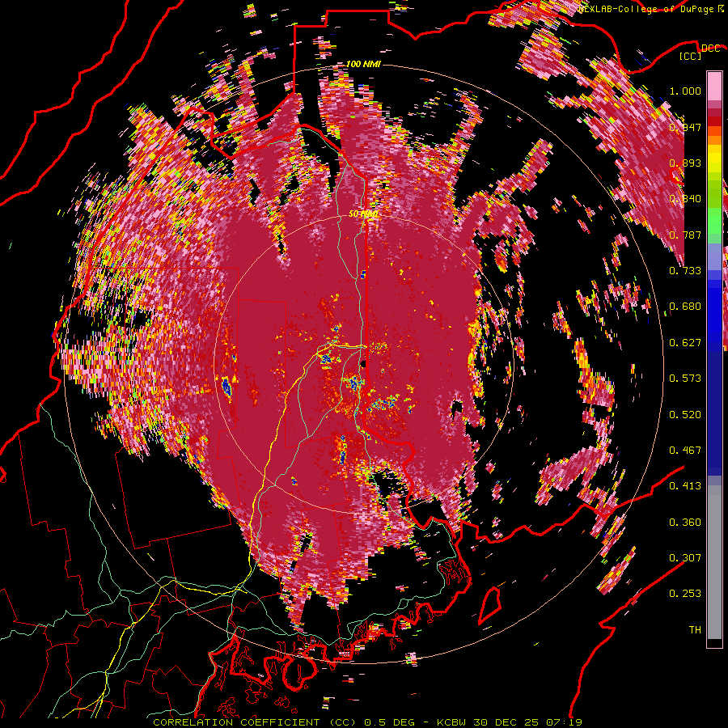Viewport: 728px width, 728px height.
Task: Select the 0.840 legend value
Action: click(685, 199)
